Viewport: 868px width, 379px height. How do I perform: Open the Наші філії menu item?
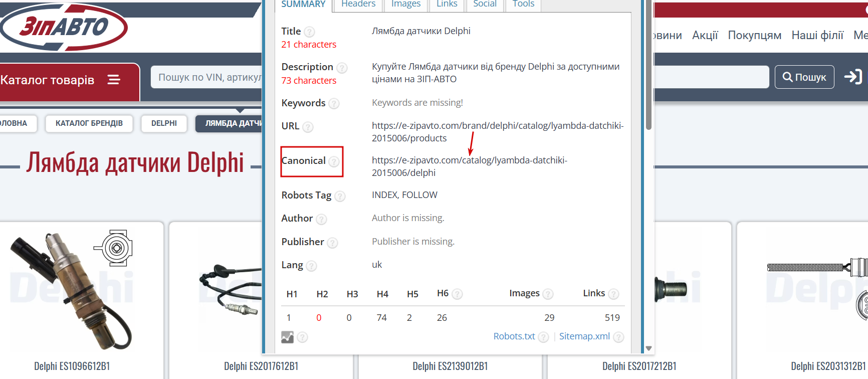[817, 35]
